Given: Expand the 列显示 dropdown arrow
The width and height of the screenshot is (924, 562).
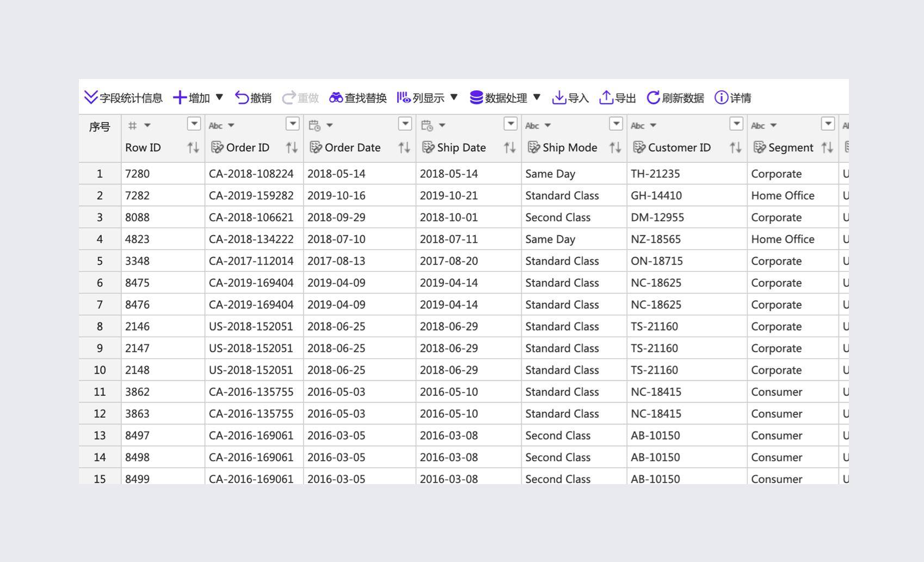Looking at the screenshot, I should click(454, 97).
